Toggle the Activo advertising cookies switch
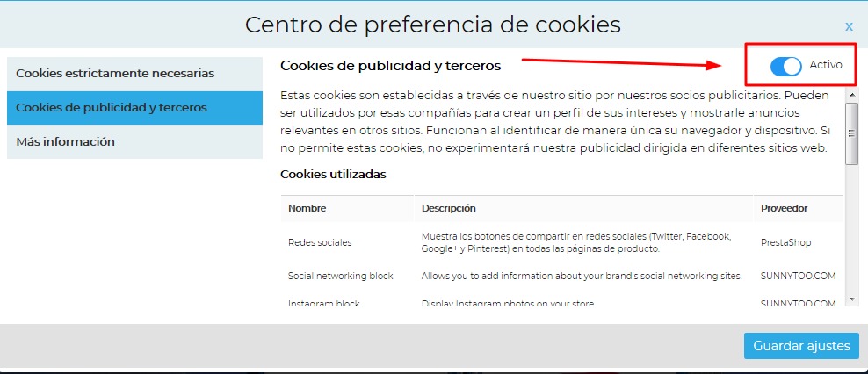This screenshot has width=868, height=374. pyautogui.click(x=786, y=66)
